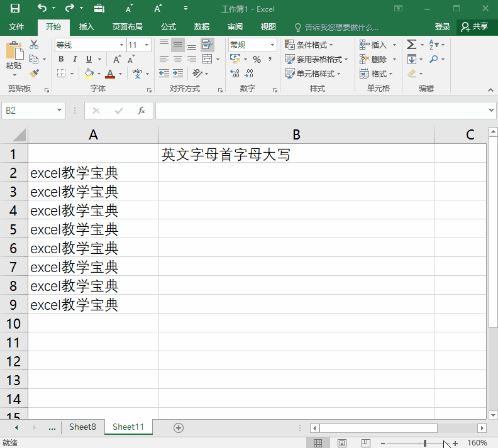498x448 pixels.
Task: Undo the last action
Action: point(42,8)
